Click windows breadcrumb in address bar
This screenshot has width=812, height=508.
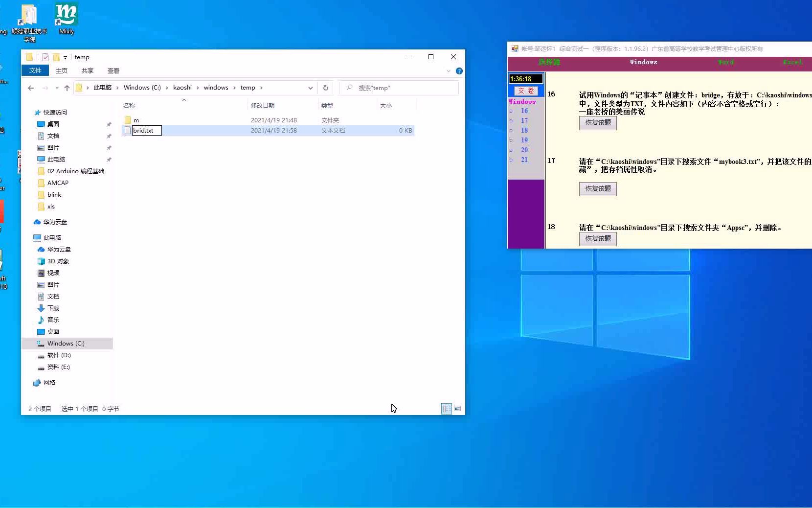(216, 88)
